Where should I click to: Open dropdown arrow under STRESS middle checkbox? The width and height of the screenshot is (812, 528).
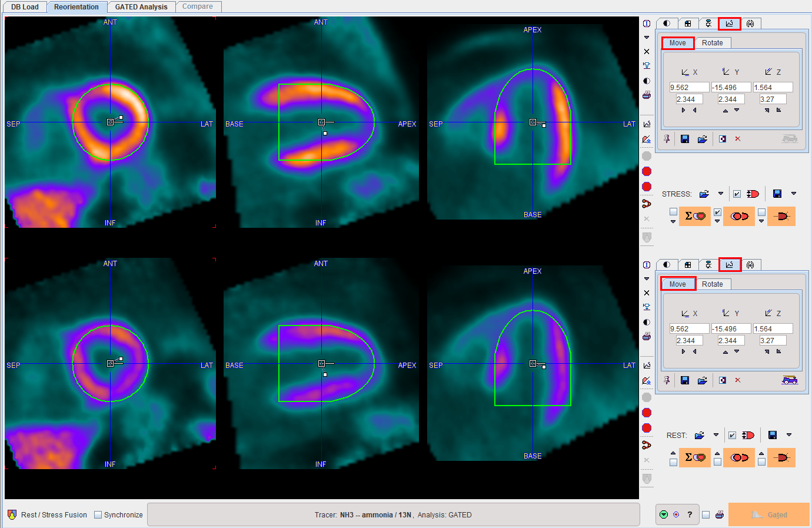717,222
